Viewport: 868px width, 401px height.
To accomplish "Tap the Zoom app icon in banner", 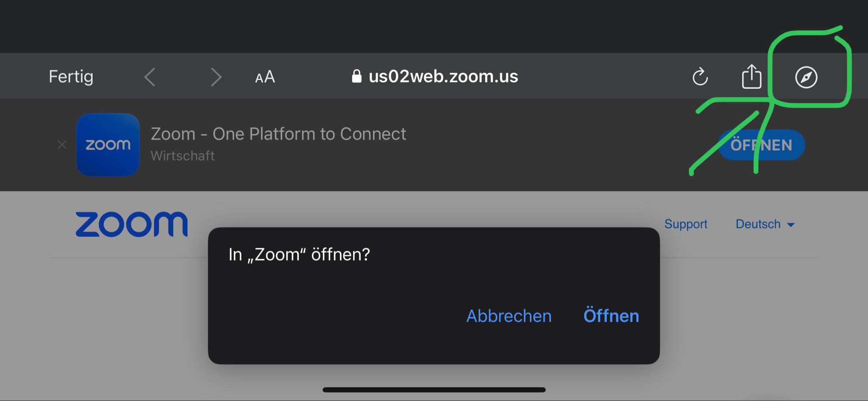I will coord(108,145).
